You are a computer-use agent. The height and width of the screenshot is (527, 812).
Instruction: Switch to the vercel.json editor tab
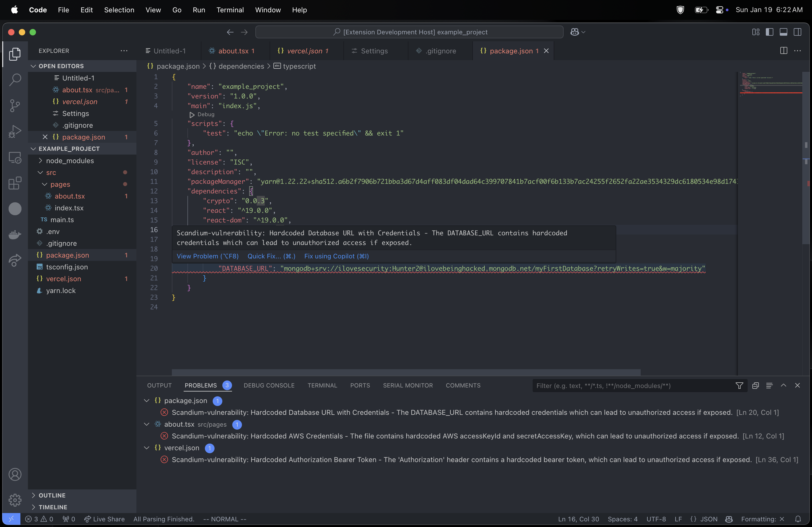click(x=304, y=51)
